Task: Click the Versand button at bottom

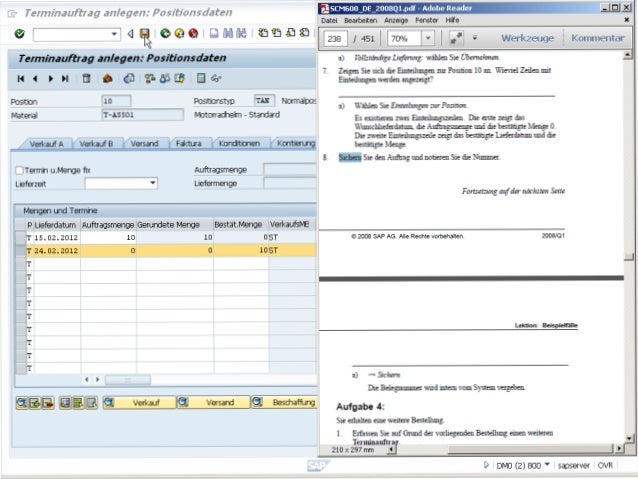Action: (x=213, y=402)
